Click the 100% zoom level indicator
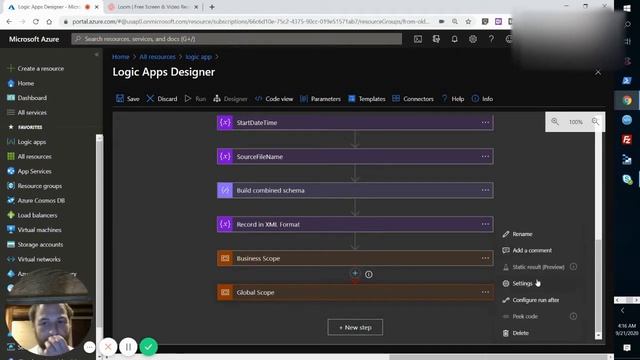 [576, 122]
